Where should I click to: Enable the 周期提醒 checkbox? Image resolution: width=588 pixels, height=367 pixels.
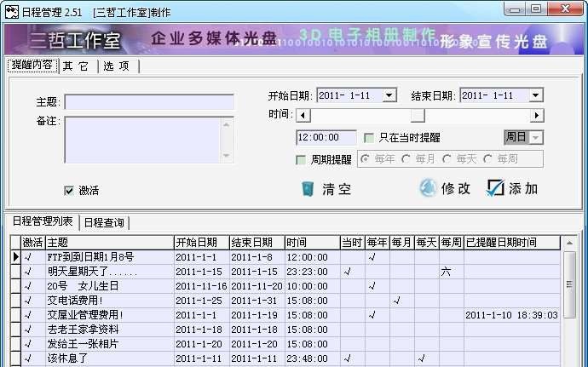(x=300, y=160)
